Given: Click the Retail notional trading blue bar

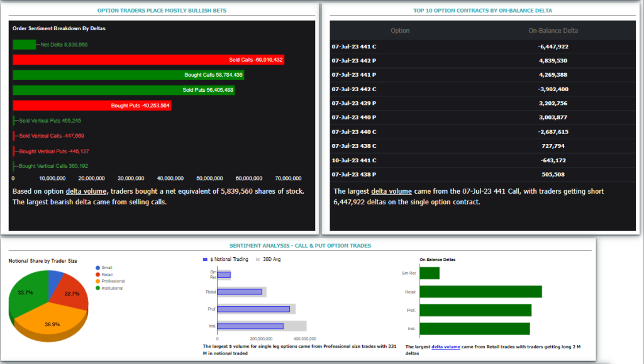Looking at the screenshot, I should click(x=240, y=292).
